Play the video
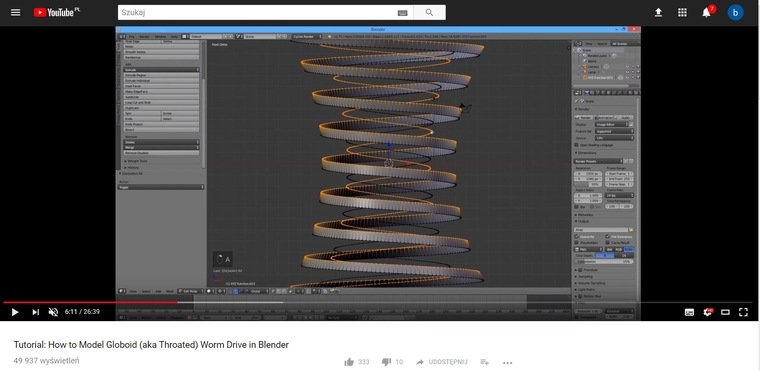Viewport: 760px width, 371px height. pos(15,312)
